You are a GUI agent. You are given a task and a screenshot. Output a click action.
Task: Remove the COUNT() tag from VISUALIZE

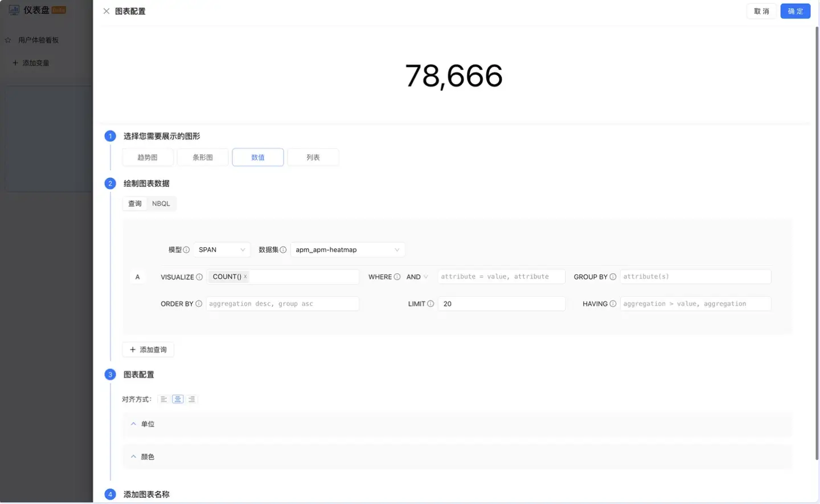(245, 277)
